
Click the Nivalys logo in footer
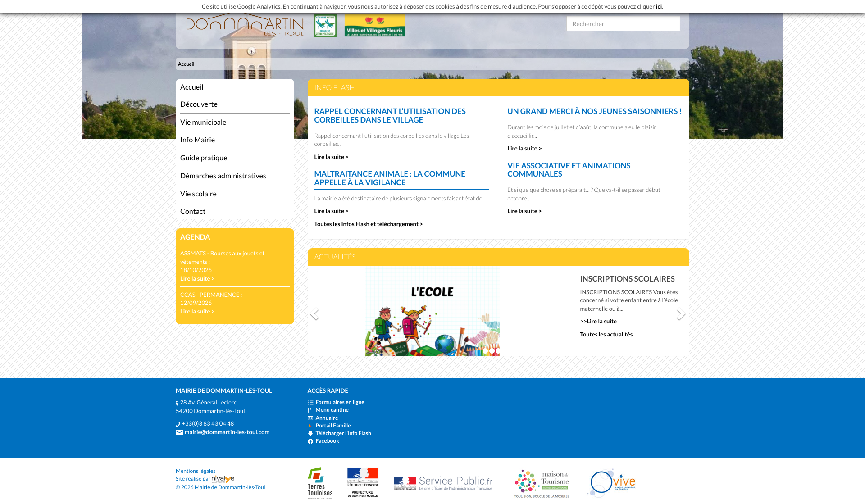[223, 479]
